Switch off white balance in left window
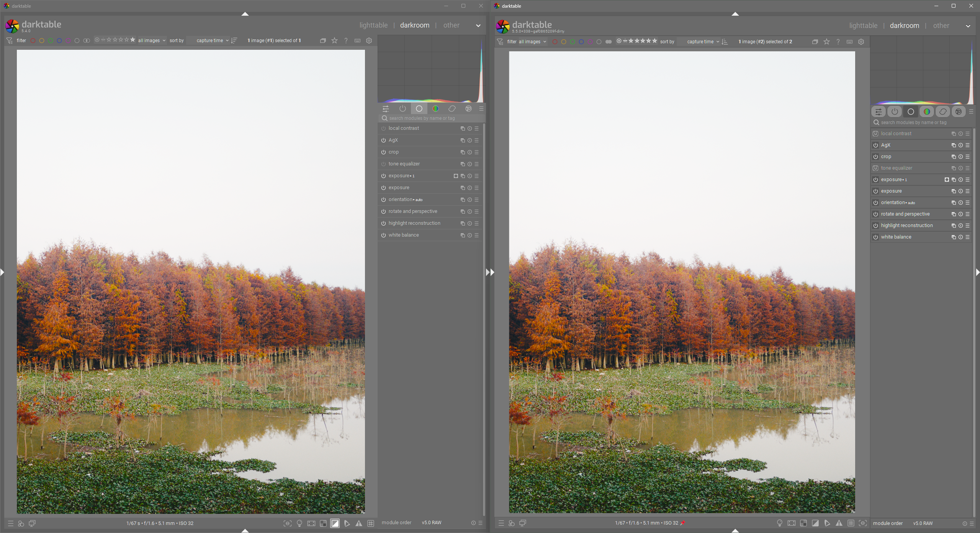Image resolution: width=980 pixels, height=533 pixels. (383, 235)
